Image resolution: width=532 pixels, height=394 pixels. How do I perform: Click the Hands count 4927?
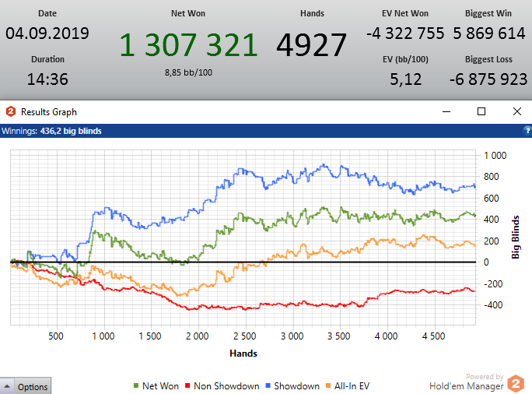point(311,45)
